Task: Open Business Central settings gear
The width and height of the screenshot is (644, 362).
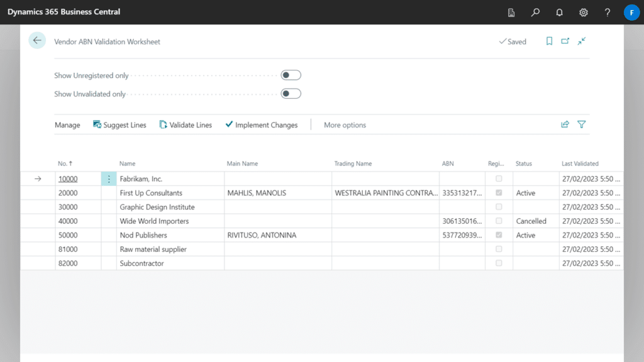Action: [583, 12]
